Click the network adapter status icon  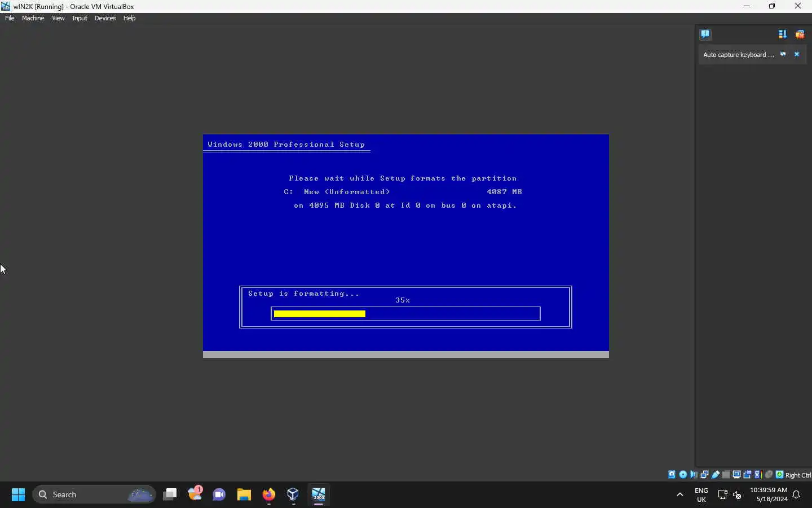tap(704, 475)
